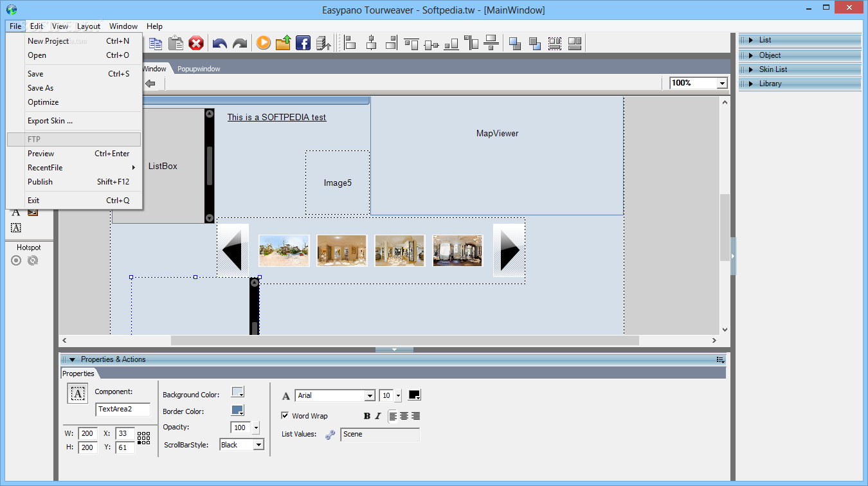The image size is (868, 486).
Task: Click the circular Hotspot target icon
Action: 16,260
